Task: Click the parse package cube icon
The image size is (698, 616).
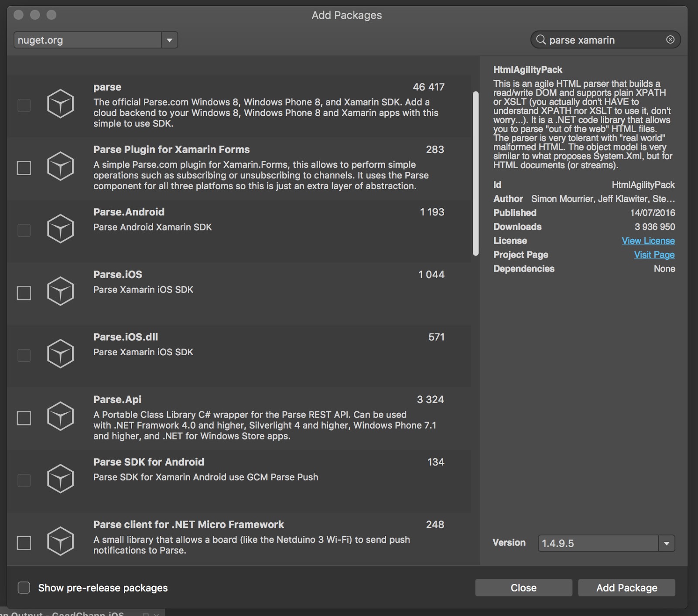Action: coord(60,104)
